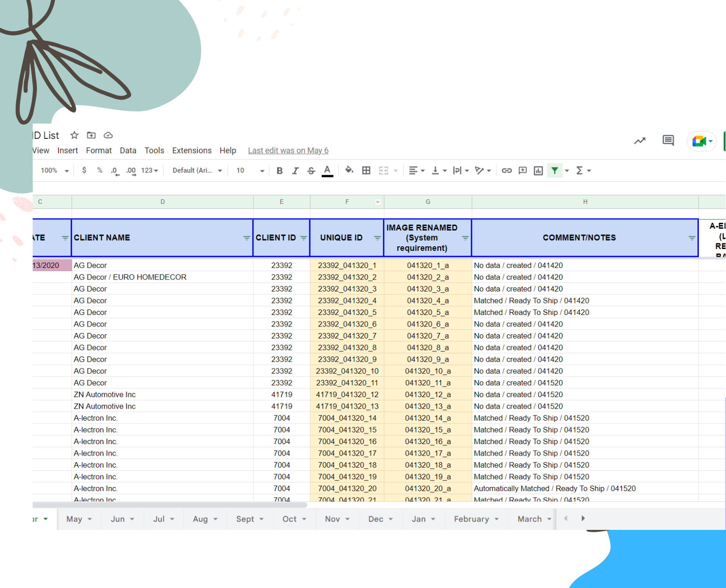The height and width of the screenshot is (588, 726).
Task: Open text rotation options
Action: (483, 171)
